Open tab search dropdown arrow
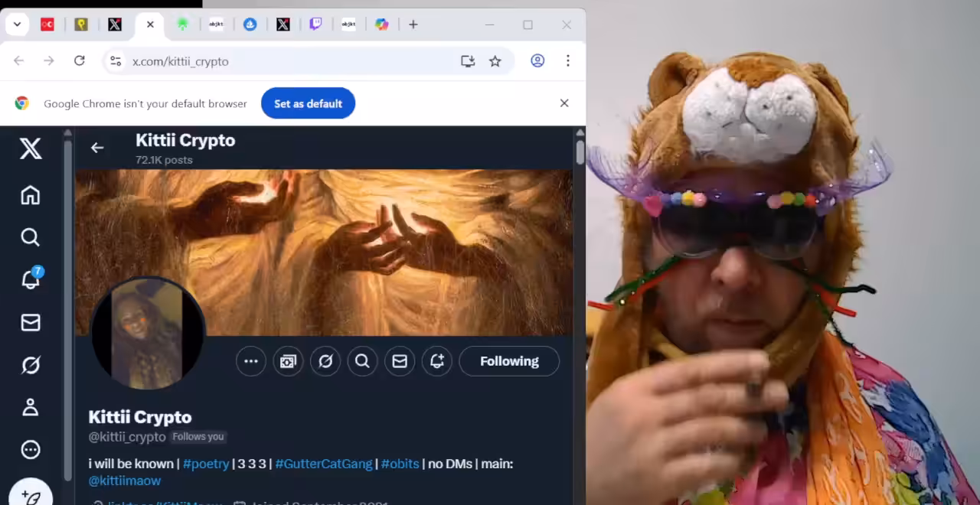Screen dimensions: 980x505 (x=17, y=24)
